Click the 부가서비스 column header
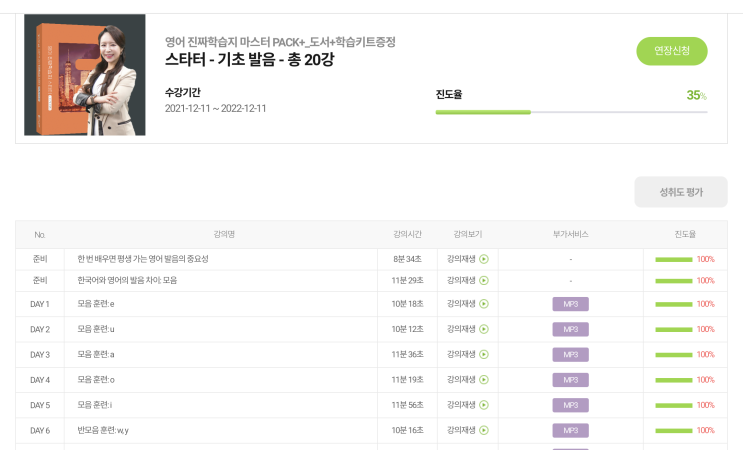The width and height of the screenshot is (743, 450). coord(571,234)
